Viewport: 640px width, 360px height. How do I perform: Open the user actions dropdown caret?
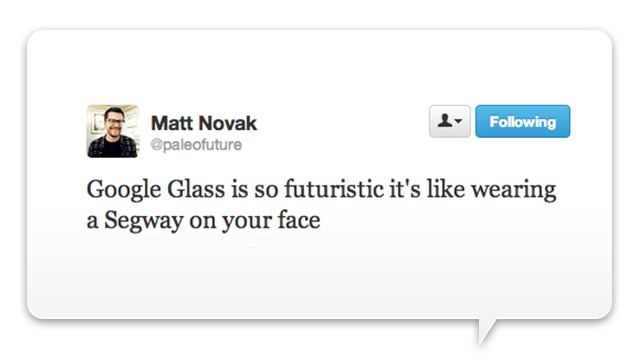click(458, 121)
